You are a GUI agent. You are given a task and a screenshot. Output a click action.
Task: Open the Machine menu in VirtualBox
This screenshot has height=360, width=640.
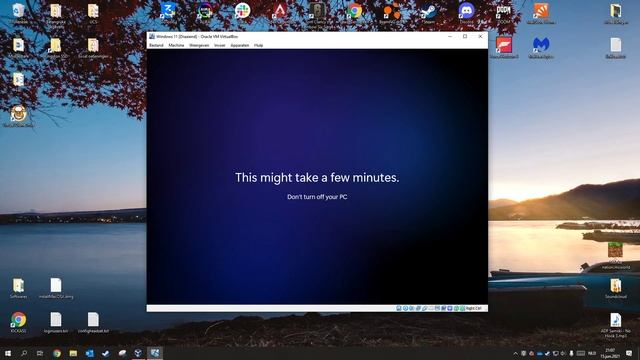click(x=176, y=45)
